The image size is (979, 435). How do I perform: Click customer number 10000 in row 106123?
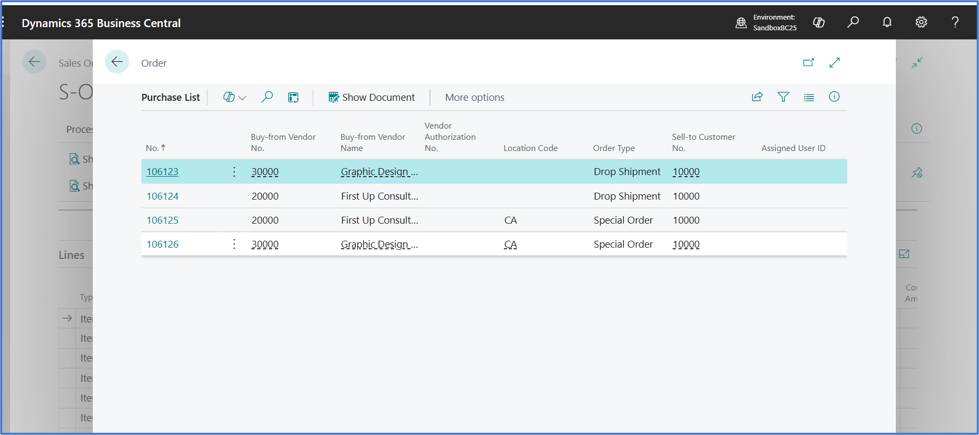tap(686, 172)
